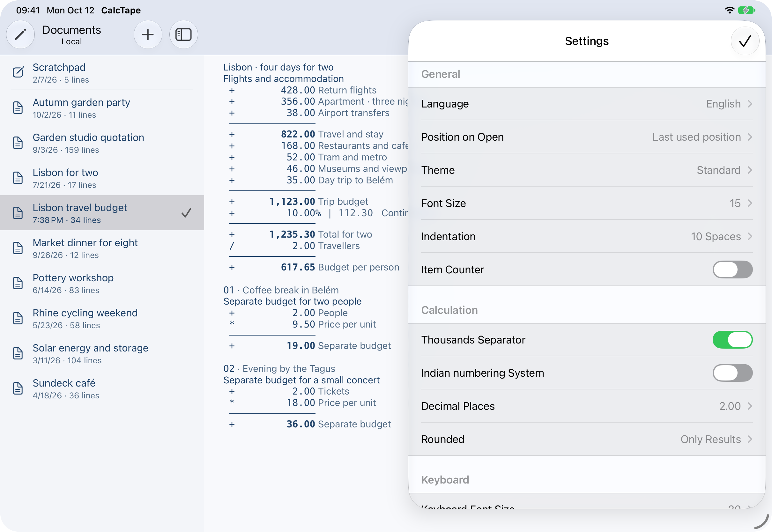Click the 52.00 Tram and metro line

tap(308, 157)
